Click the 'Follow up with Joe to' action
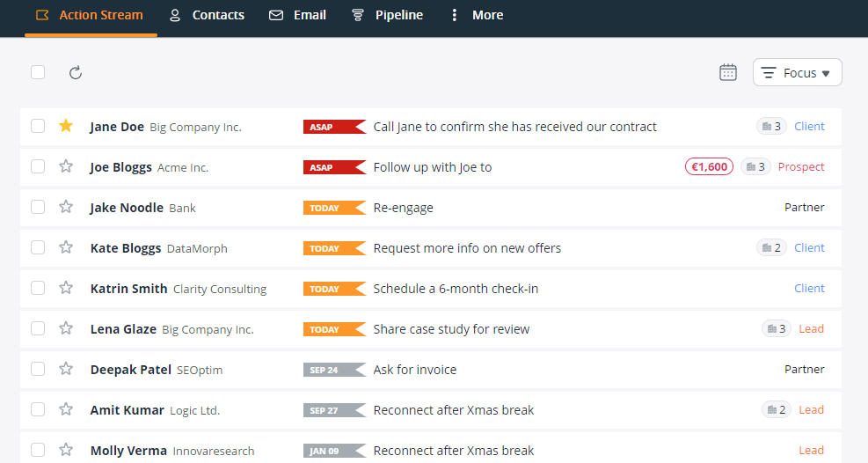The width and height of the screenshot is (868, 463). point(433,167)
